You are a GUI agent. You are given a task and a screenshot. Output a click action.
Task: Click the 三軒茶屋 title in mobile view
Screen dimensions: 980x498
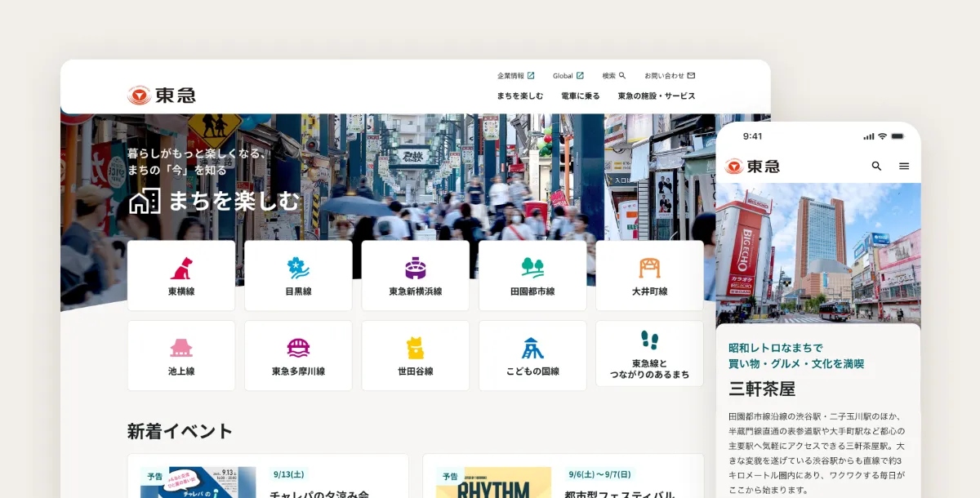(x=762, y=389)
